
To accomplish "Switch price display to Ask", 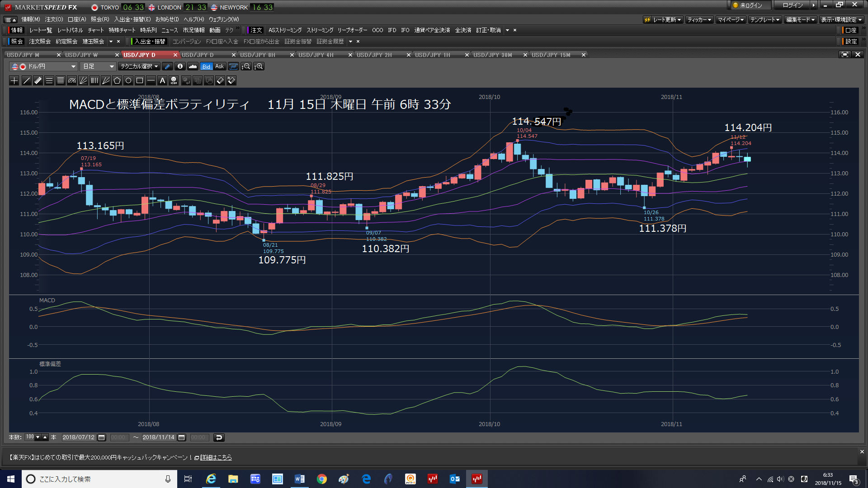I will point(220,66).
